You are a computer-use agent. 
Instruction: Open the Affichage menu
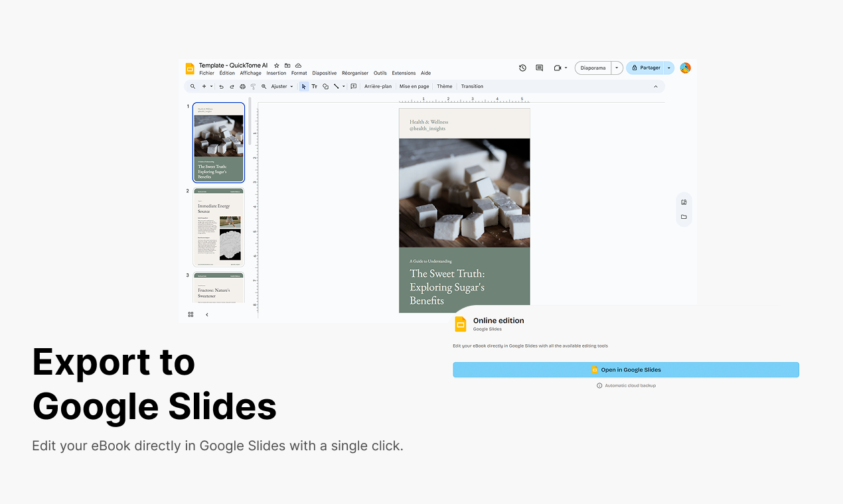click(251, 73)
